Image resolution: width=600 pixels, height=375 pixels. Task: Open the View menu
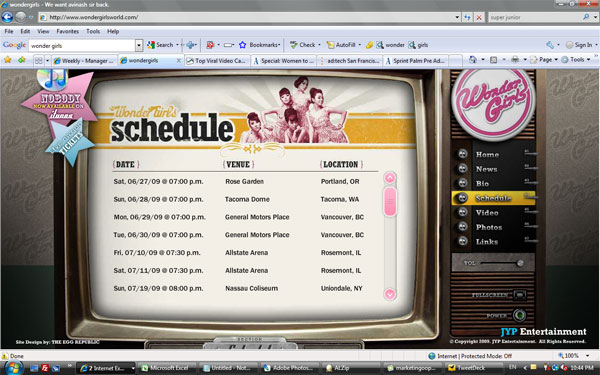43,31
